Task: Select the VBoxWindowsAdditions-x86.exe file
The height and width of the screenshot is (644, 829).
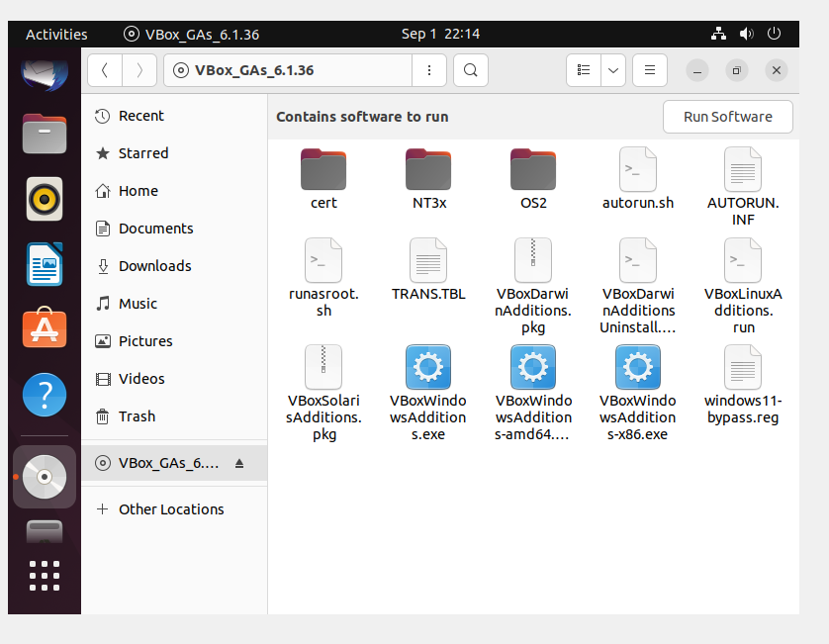Action: (x=638, y=394)
